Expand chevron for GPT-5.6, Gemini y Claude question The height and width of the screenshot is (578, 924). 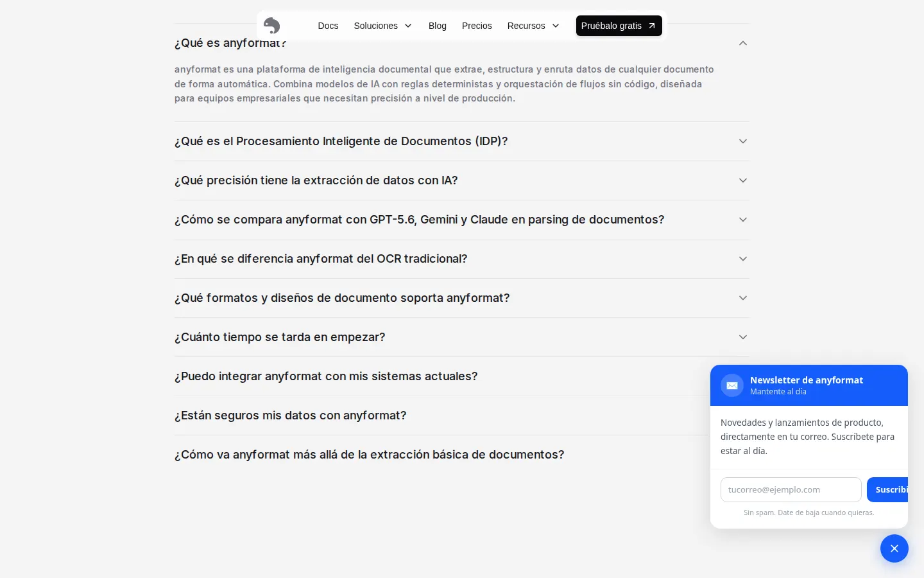743,220
